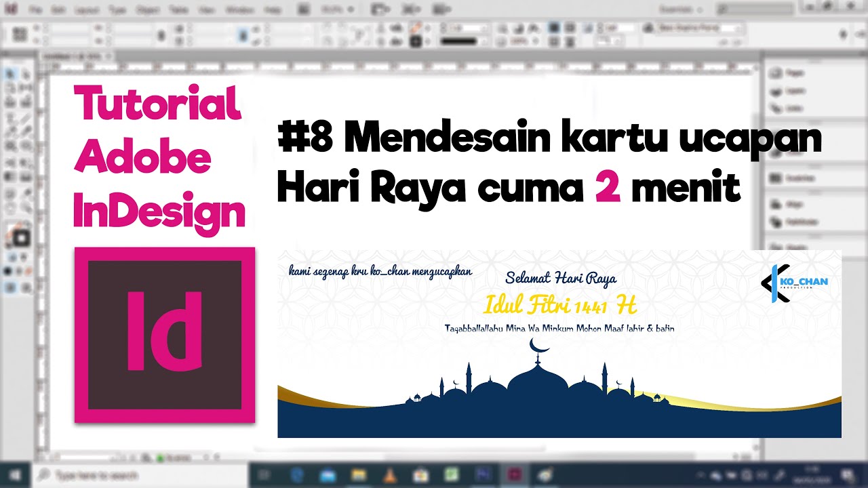Click the Windows Start button
The height and width of the screenshot is (488, 868).
point(15,474)
